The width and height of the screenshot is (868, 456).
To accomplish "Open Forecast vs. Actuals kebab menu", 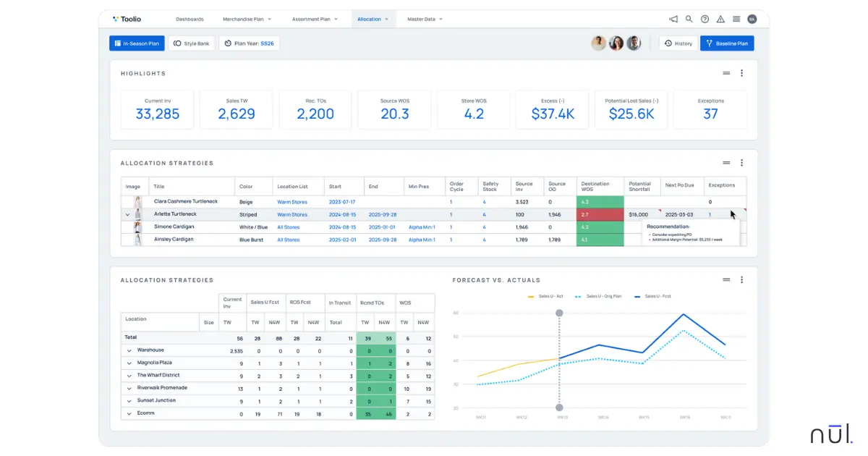I will [x=741, y=280].
